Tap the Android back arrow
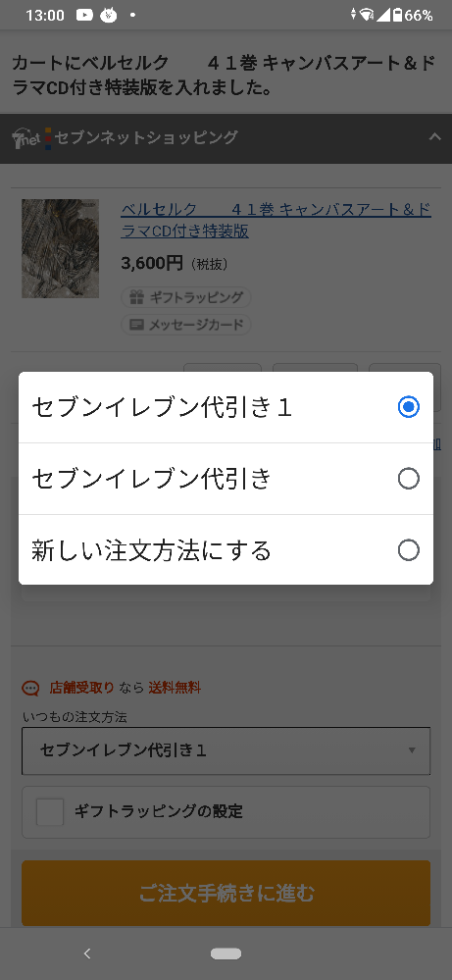 (x=87, y=954)
